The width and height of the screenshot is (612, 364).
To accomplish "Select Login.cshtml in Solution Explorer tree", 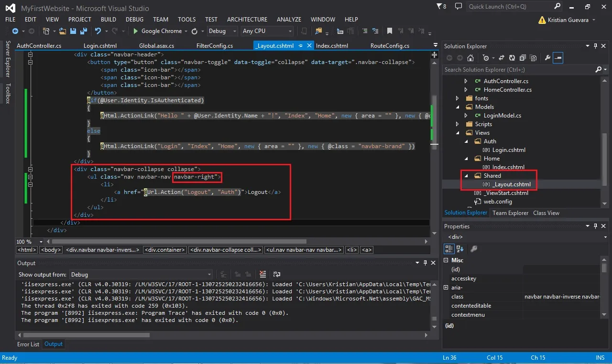I will (x=509, y=150).
